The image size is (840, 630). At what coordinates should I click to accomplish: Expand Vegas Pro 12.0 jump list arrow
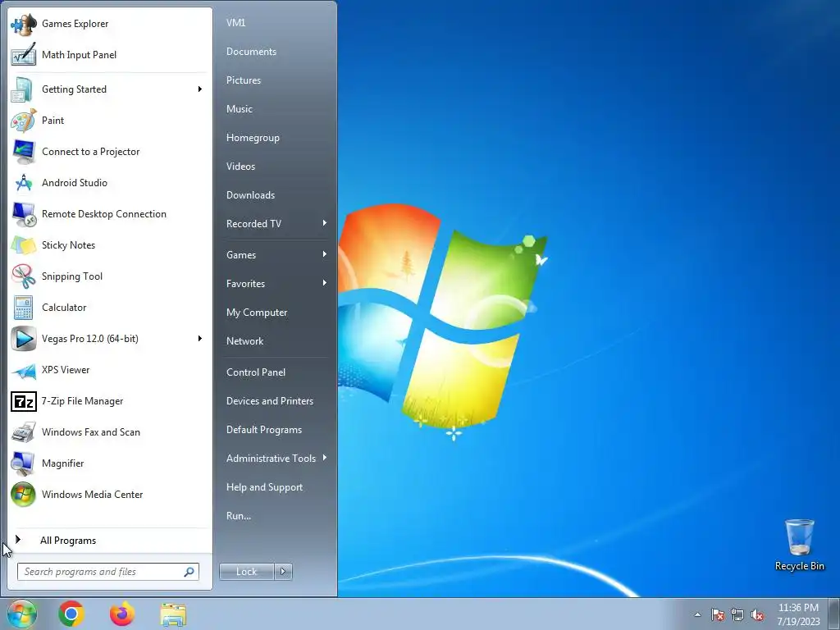[200, 339]
